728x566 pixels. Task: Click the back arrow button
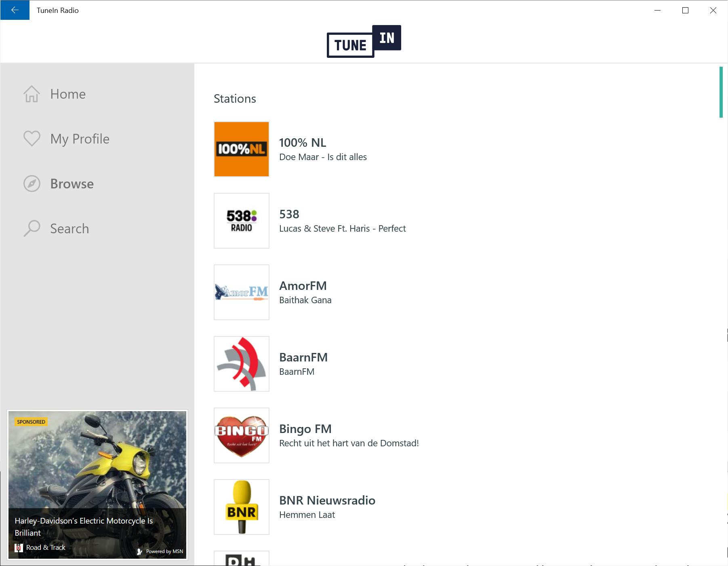(x=15, y=10)
